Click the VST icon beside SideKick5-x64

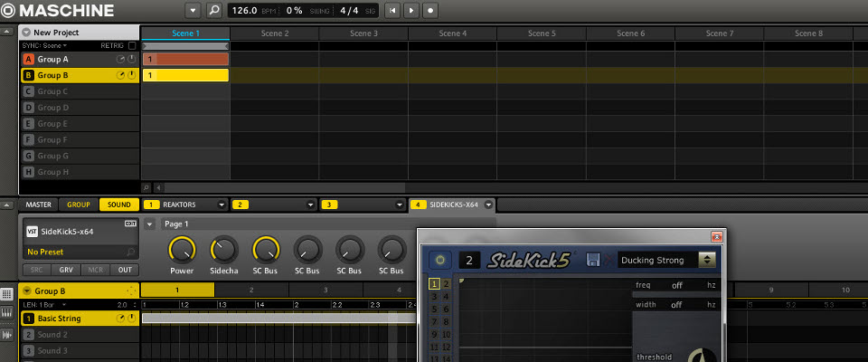click(33, 231)
